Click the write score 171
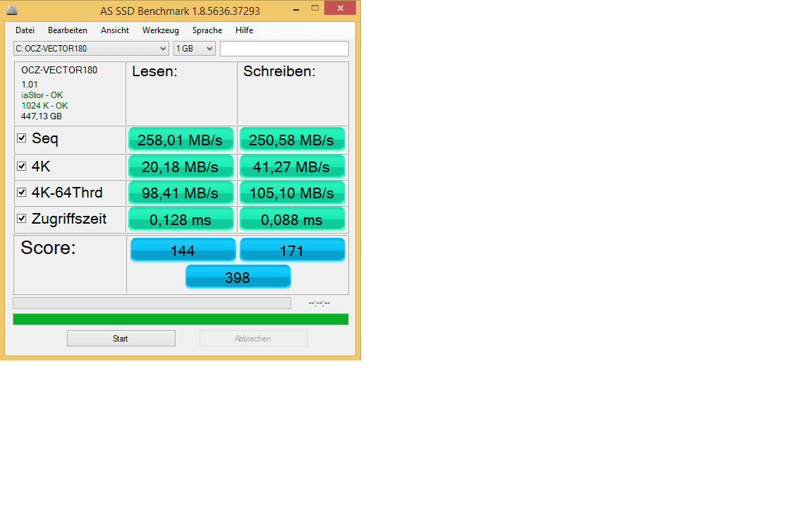This screenshot has height=508, width=812. tap(292, 250)
